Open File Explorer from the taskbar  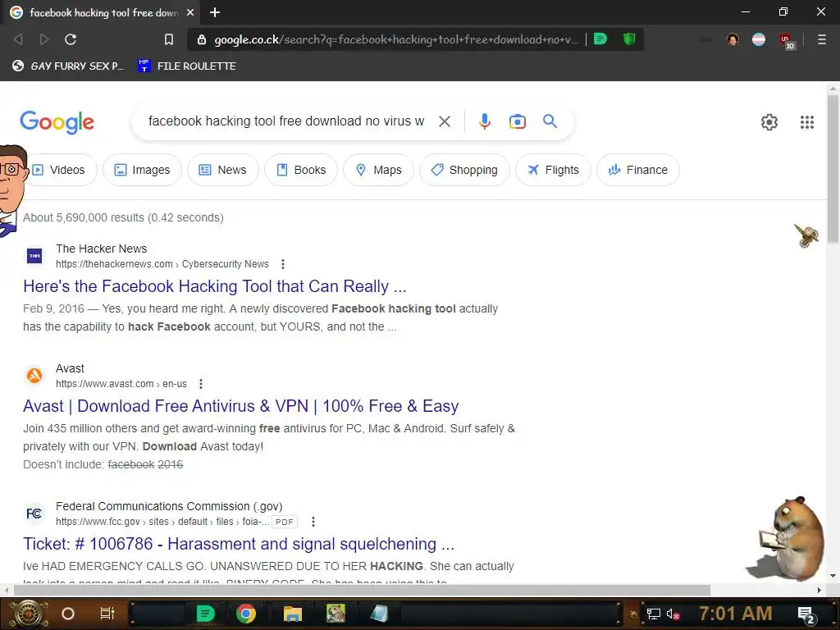[x=293, y=614]
